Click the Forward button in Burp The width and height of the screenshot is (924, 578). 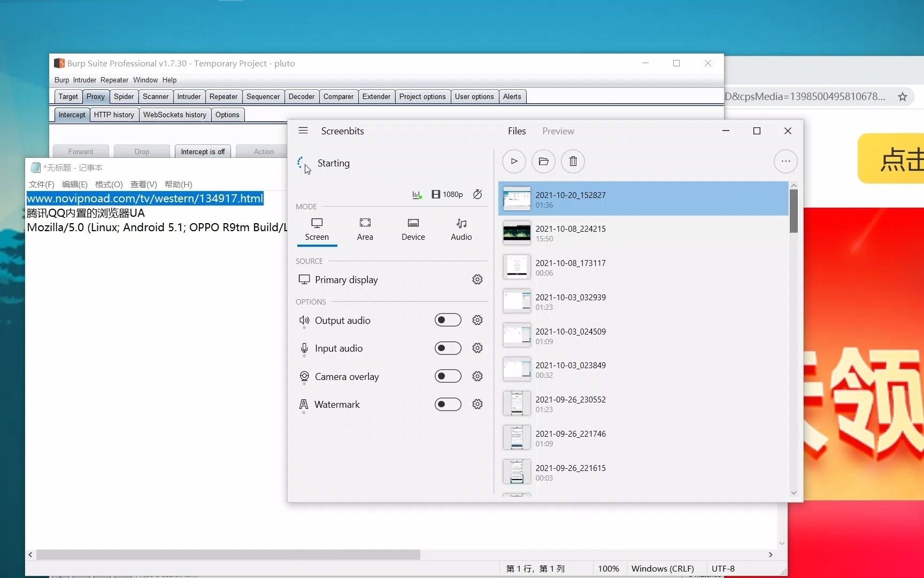point(81,151)
